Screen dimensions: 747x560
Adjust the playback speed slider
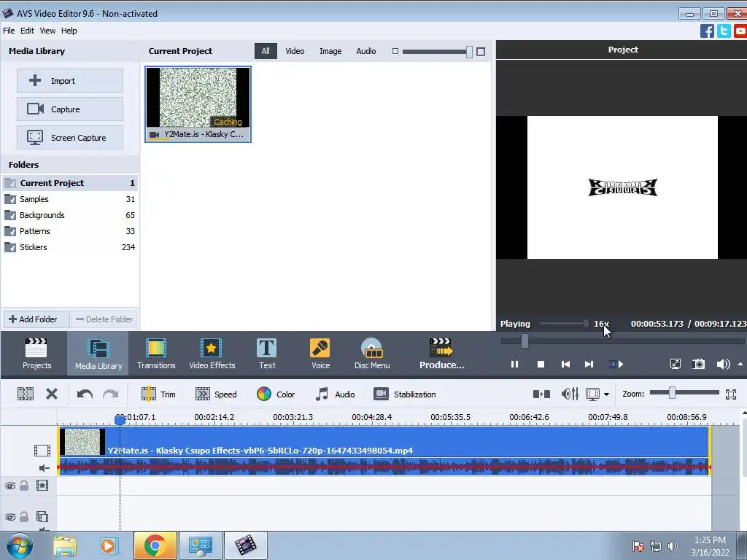[x=585, y=324]
